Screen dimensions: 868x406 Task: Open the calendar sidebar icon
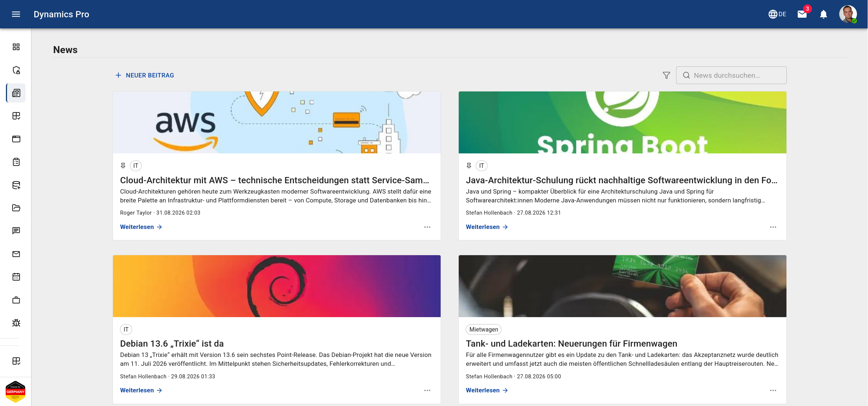pos(16,277)
